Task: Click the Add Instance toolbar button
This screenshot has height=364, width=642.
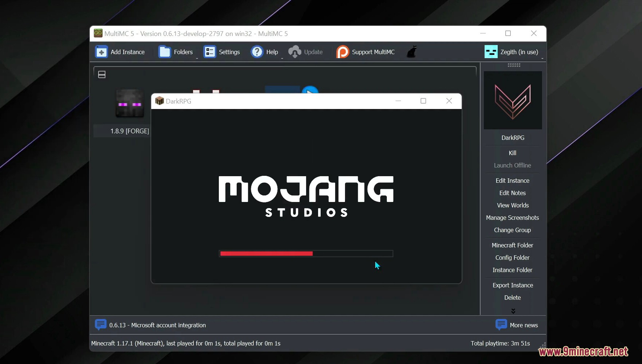Action: (120, 52)
